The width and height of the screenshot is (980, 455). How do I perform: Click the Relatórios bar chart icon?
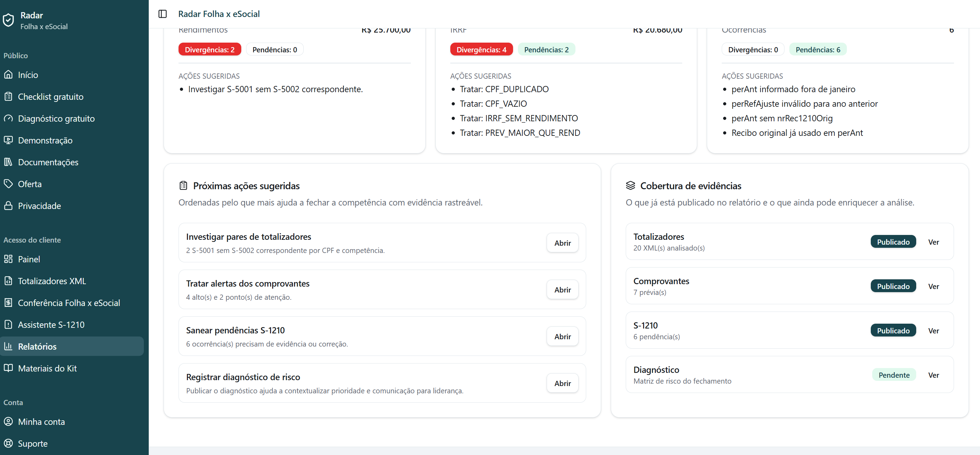(x=8, y=346)
